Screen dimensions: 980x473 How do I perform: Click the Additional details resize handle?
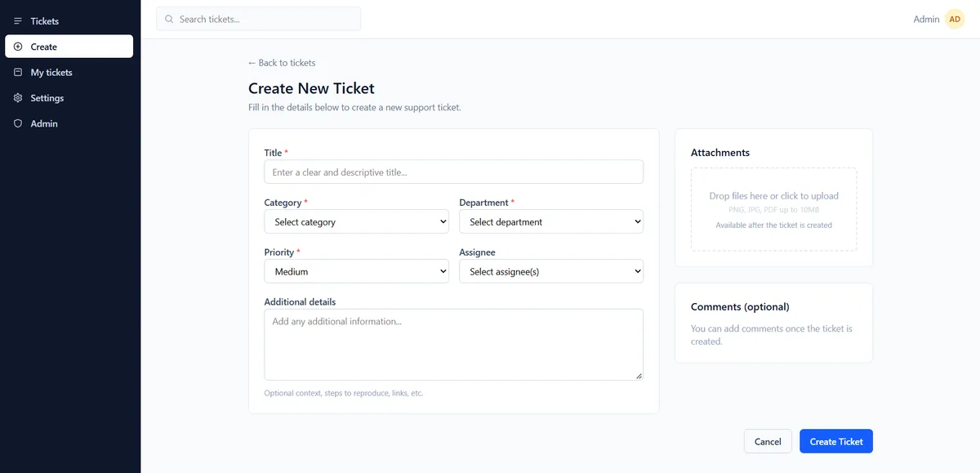tap(639, 376)
